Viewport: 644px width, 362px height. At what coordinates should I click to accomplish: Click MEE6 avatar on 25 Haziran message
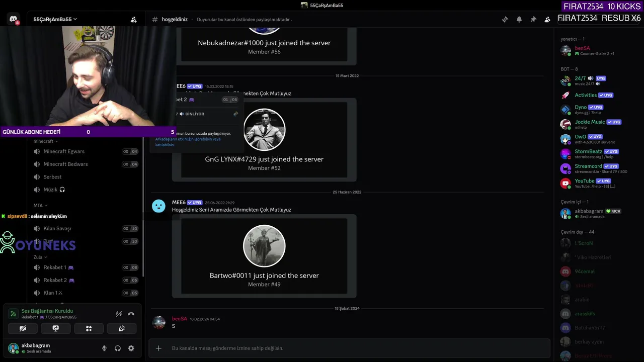pyautogui.click(x=158, y=206)
